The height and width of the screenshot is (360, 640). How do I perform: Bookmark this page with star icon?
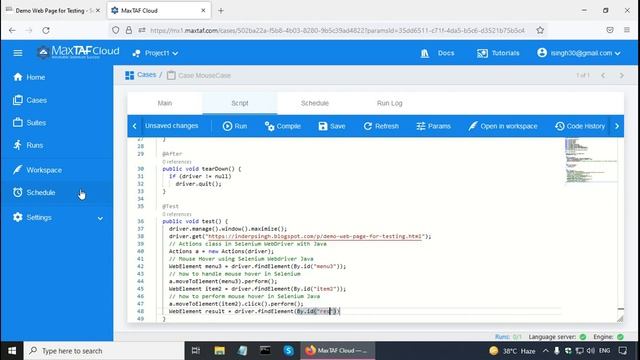pos(540,30)
